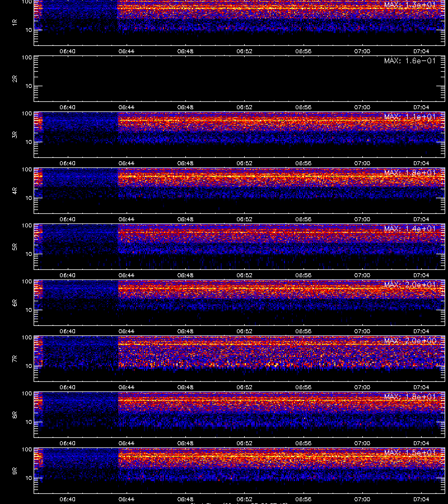Select the MAX: 1.5e+01 text in panel 9R

[410, 452]
